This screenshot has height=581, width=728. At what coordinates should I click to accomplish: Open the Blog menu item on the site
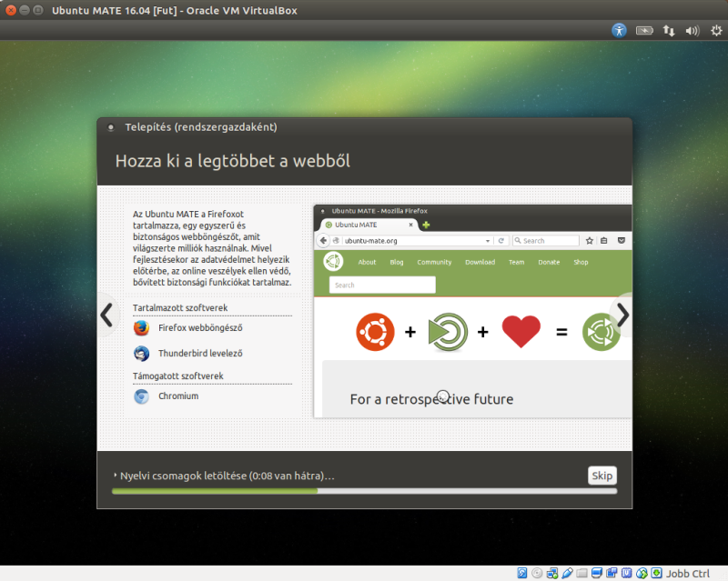397,262
